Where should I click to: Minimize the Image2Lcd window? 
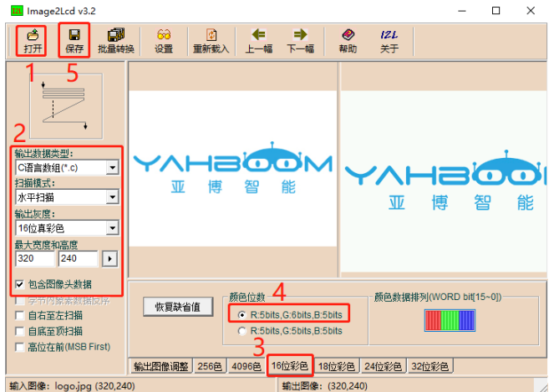coord(462,11)
